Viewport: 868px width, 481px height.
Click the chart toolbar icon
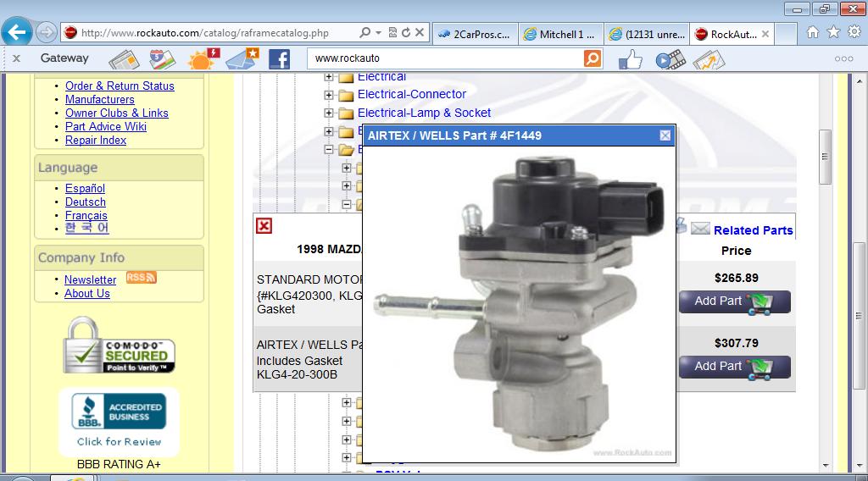(x=709, y=59)
